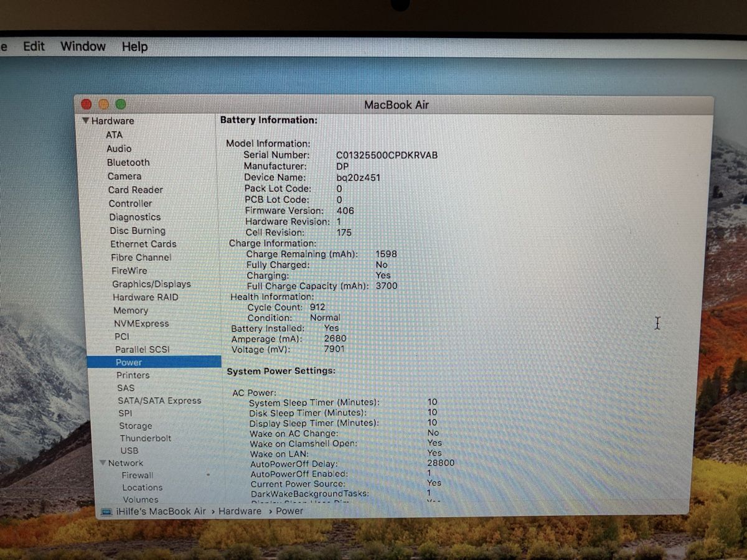Select SATA/SATA Express in the sidebar
The height and width of the screenshot is (560, 747).
click(x=159, y=401)
